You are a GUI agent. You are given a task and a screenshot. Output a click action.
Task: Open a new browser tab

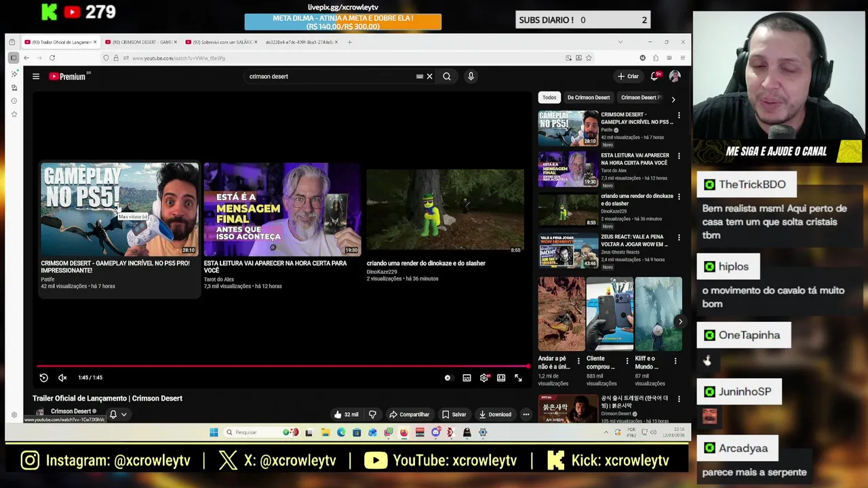point(349,42)
